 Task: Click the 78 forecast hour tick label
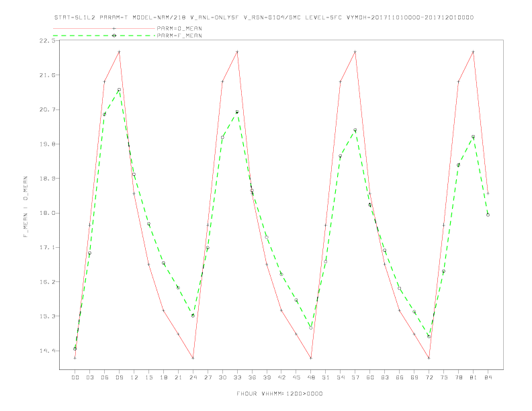click(458, 377)
